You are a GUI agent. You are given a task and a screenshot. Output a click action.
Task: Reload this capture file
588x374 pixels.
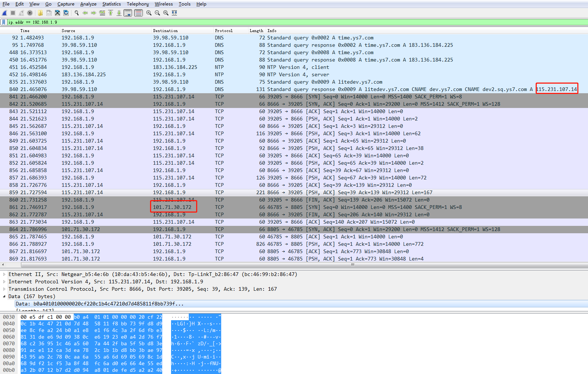(66, 13)
